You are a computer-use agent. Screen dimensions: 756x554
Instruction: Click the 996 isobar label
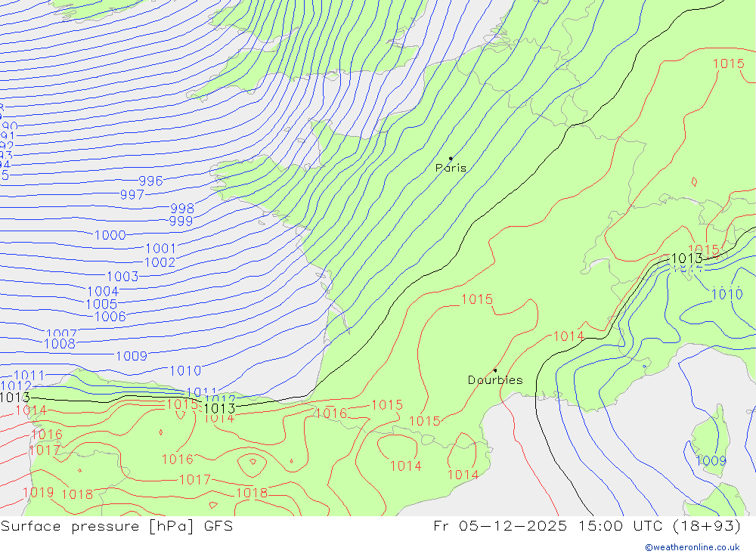[x=151, y=181]
